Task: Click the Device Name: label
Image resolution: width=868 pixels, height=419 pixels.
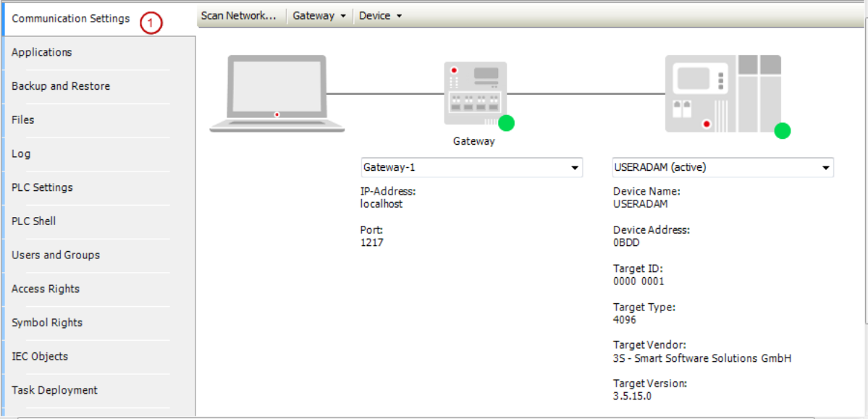Action: coord(646,192)
